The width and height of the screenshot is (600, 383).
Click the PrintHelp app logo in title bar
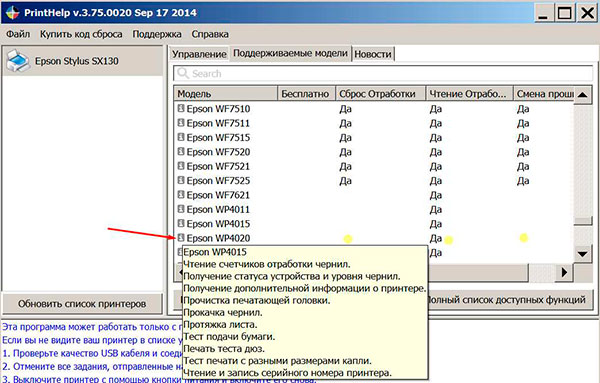12,13
